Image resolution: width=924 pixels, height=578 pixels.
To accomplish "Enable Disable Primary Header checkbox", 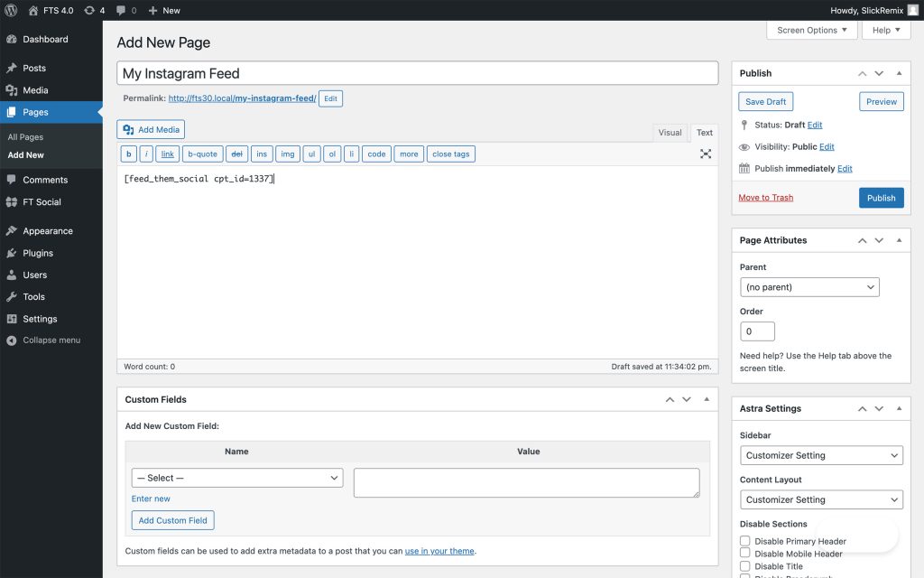I will (x=744, y=541).
